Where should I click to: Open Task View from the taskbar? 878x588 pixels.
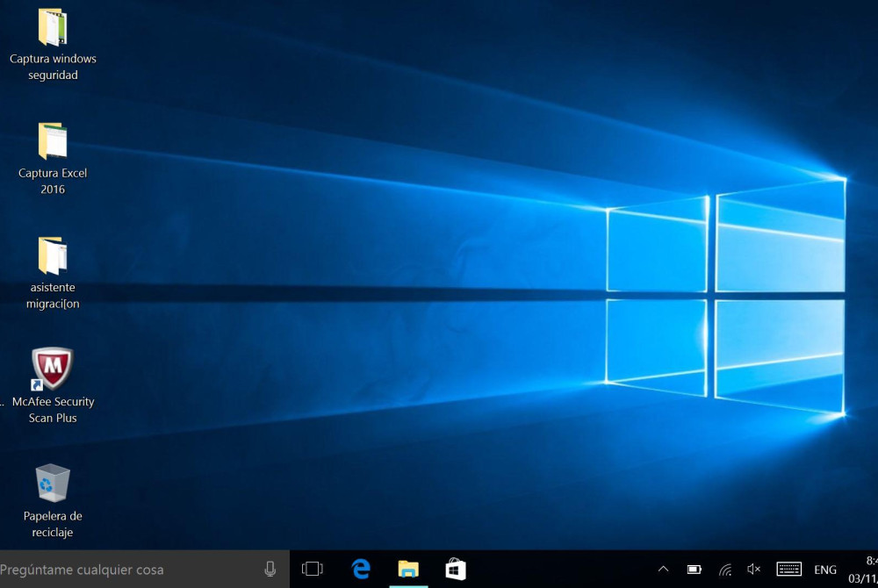[x=313, y=569]
